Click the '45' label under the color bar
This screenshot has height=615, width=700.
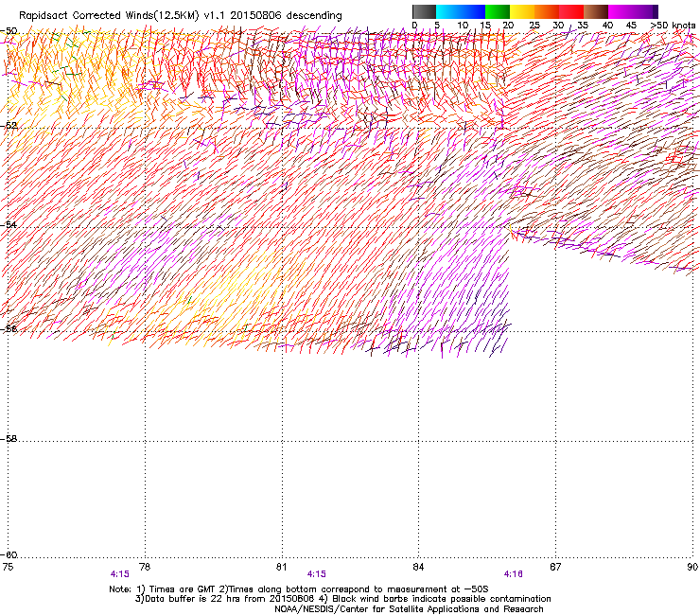point(631,26)
